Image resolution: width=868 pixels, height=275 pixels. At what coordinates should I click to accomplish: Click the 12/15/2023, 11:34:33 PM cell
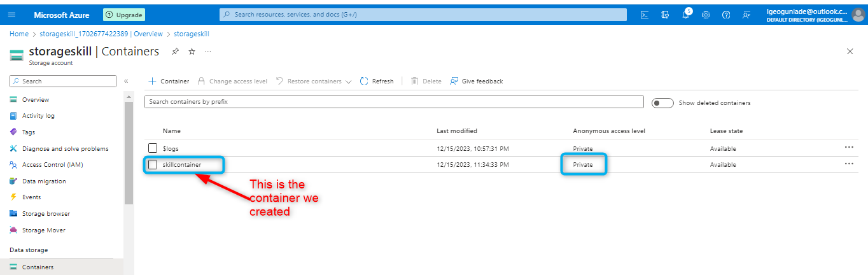[473, 164]
